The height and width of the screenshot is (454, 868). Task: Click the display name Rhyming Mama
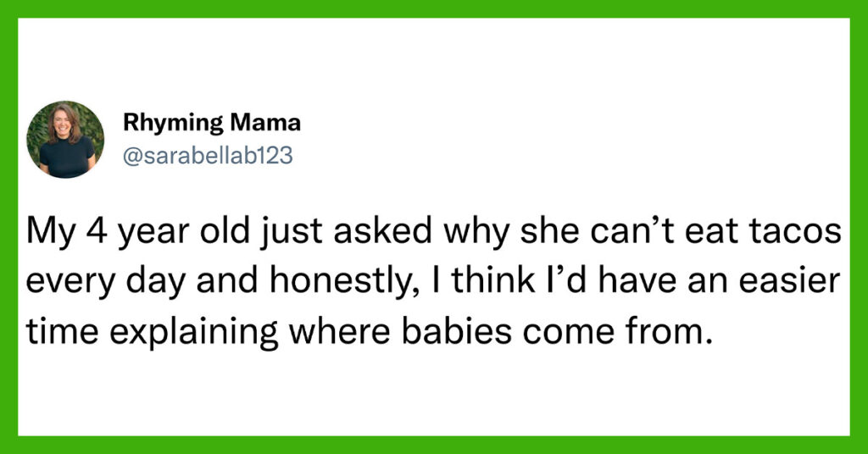212,123
